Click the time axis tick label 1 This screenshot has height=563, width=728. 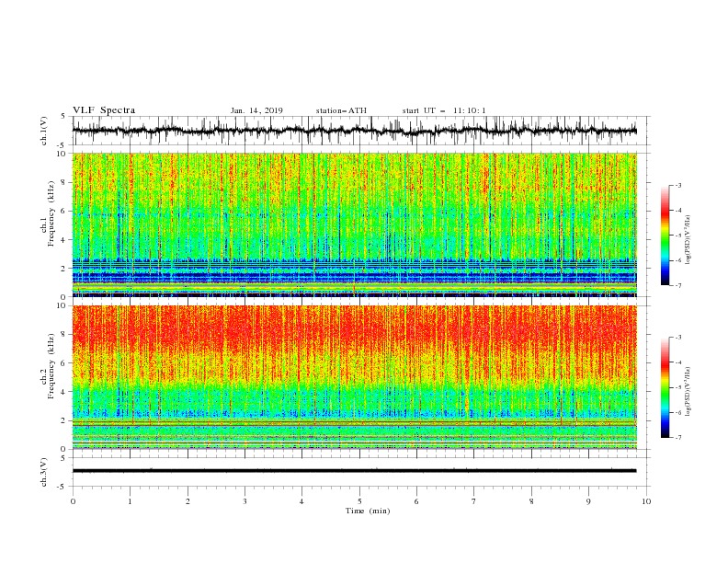point(130,501)
